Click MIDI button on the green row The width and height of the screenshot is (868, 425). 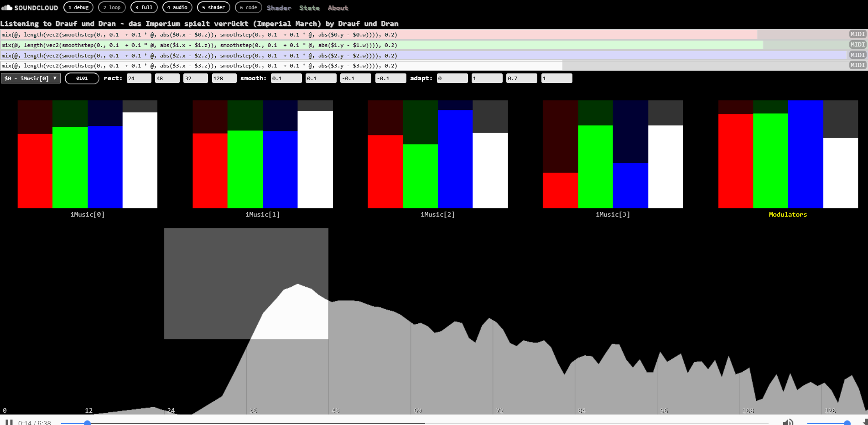click(x=858, y=45)
